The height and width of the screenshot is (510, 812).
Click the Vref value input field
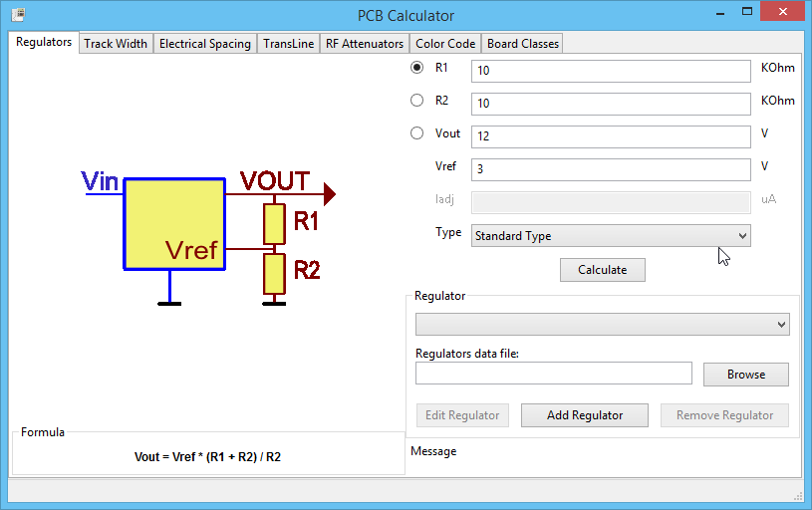611,169
